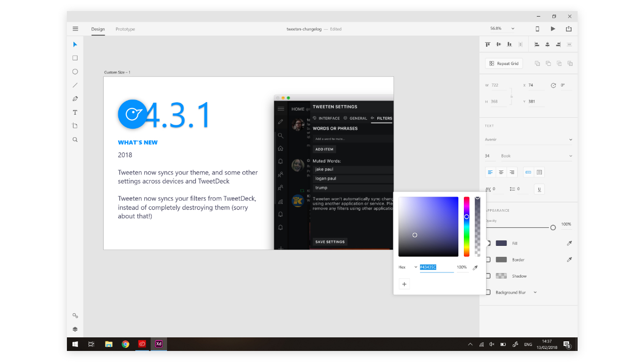Open the Layers panel icon

pyautogui.click(x=75, y=329)
